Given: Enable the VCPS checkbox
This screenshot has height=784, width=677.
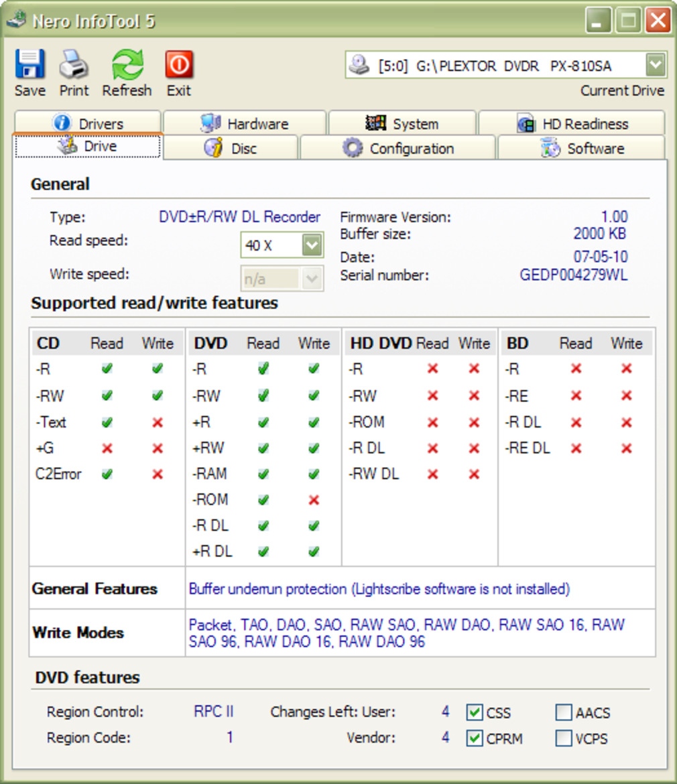Looking at the screenshot, I should click(x=564, y=738).
